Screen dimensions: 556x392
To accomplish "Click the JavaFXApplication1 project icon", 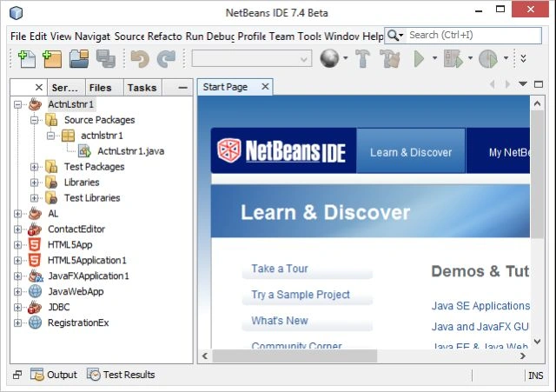I will click(x=35, y=276).
